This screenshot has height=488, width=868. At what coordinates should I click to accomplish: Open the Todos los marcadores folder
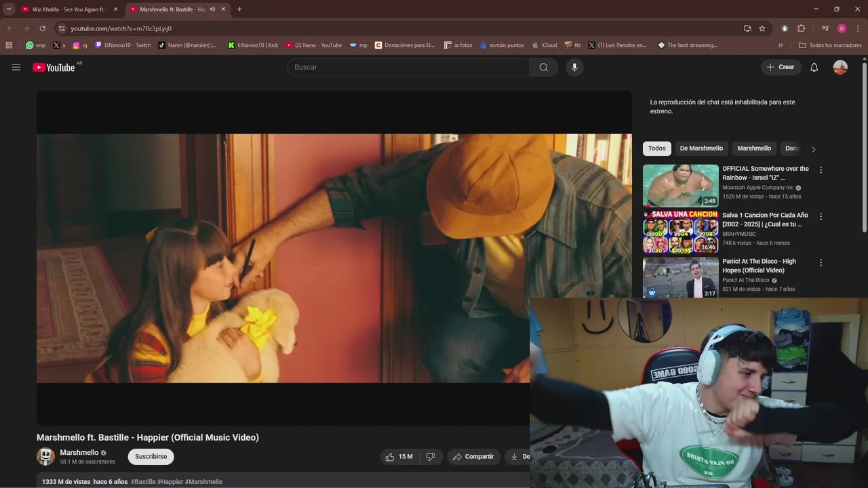(831, 45)
